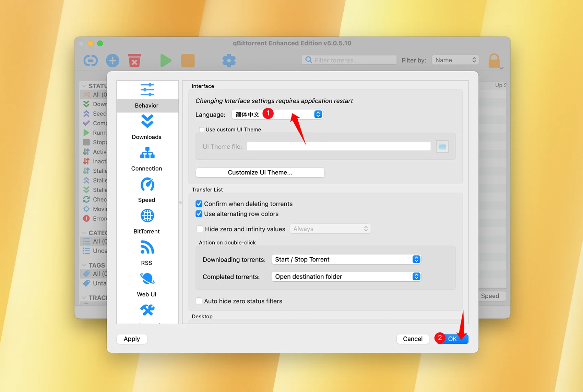Select the Stopped status filter icon
The width and height of the screenshot is (583, 392).
86,142
